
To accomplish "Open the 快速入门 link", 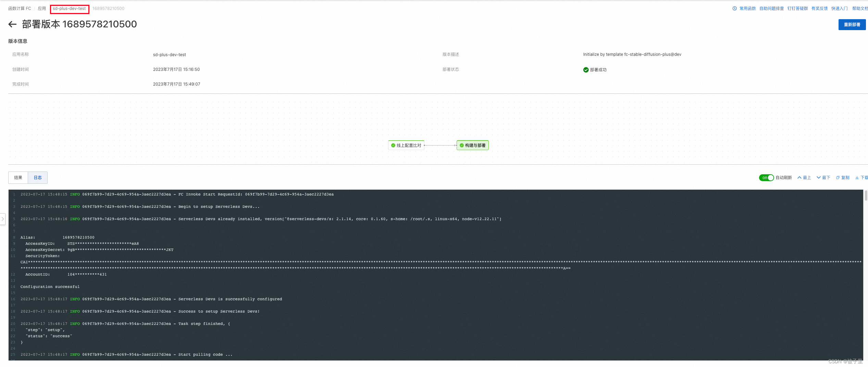I will (839, 9).
